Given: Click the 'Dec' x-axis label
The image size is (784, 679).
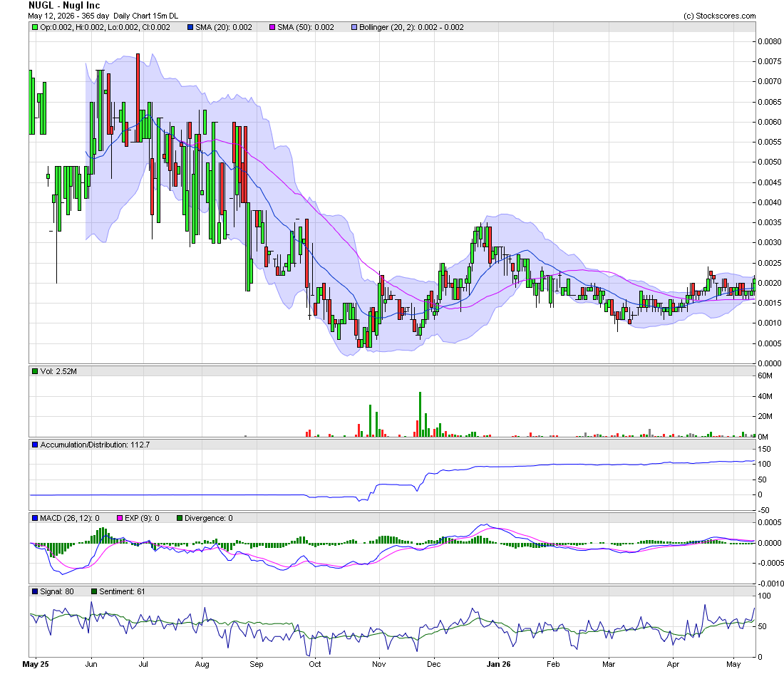Looking at the screenshot, I should [x=434, y=664].
